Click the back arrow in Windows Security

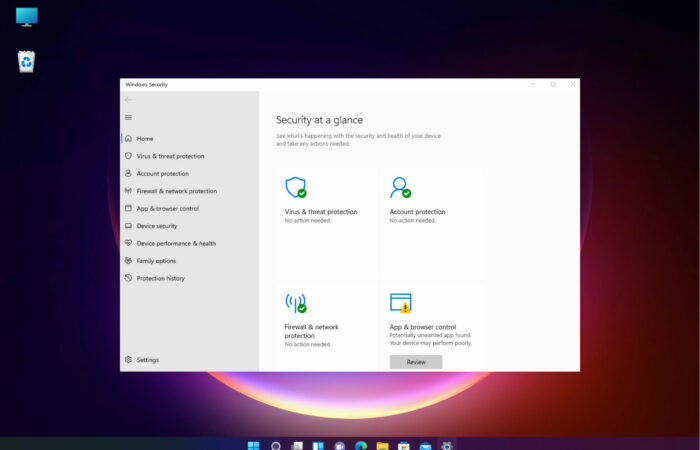(128, 100)
